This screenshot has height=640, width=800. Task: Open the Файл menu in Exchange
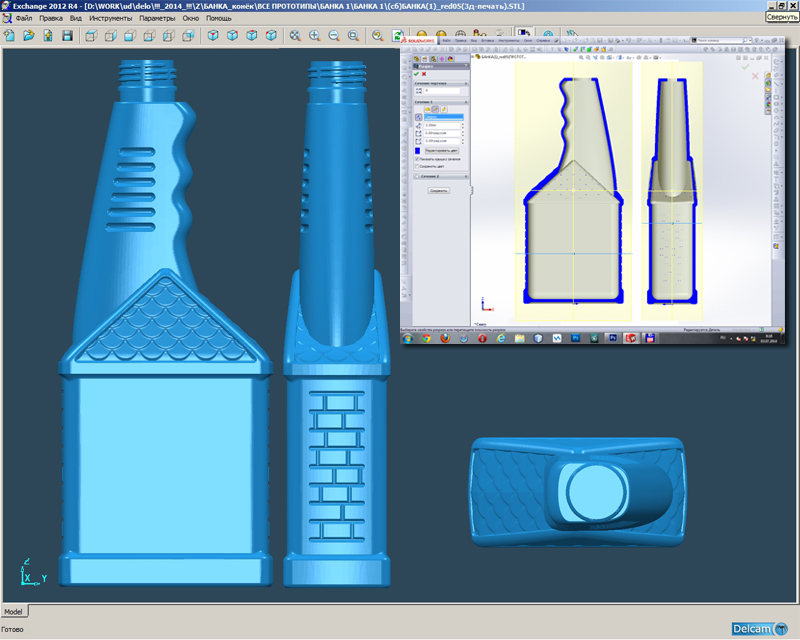[23, 18]
